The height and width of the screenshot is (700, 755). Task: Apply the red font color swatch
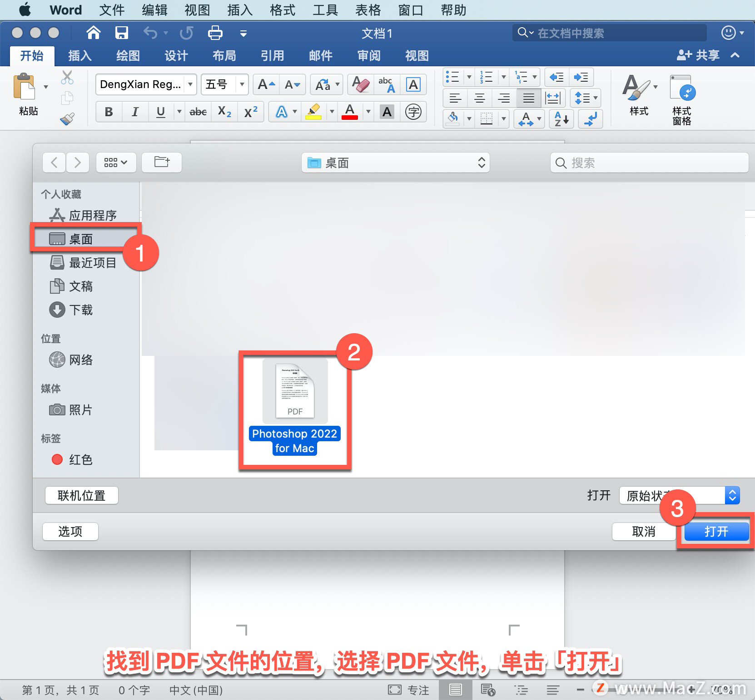click(x=350, y=112)
